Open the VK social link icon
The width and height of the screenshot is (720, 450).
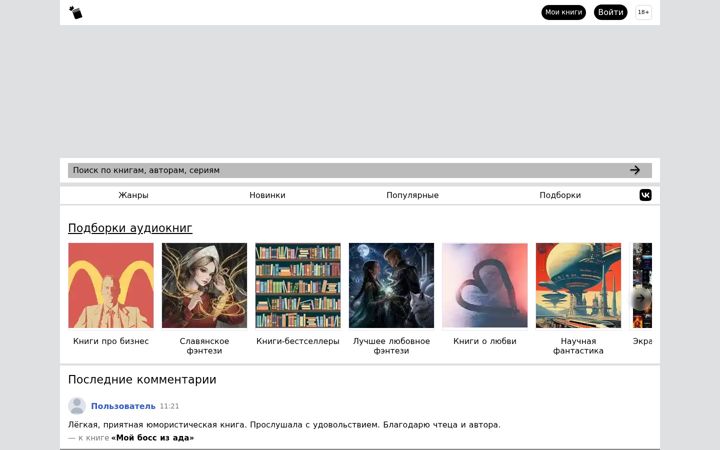tap(645, 195)
